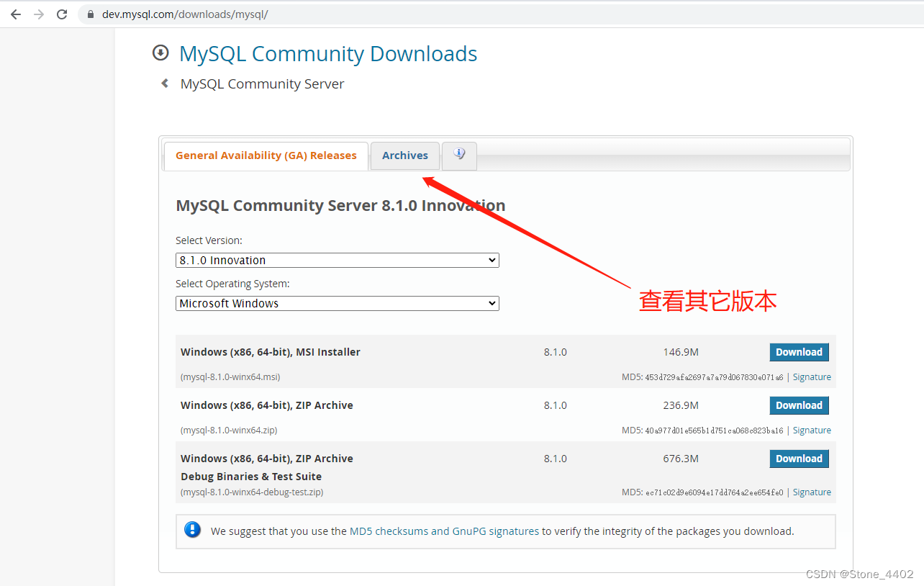The height and width of the screenshot is (586, 924).
Task: Click the '236.9M' size value
Action: pos(681,405)
